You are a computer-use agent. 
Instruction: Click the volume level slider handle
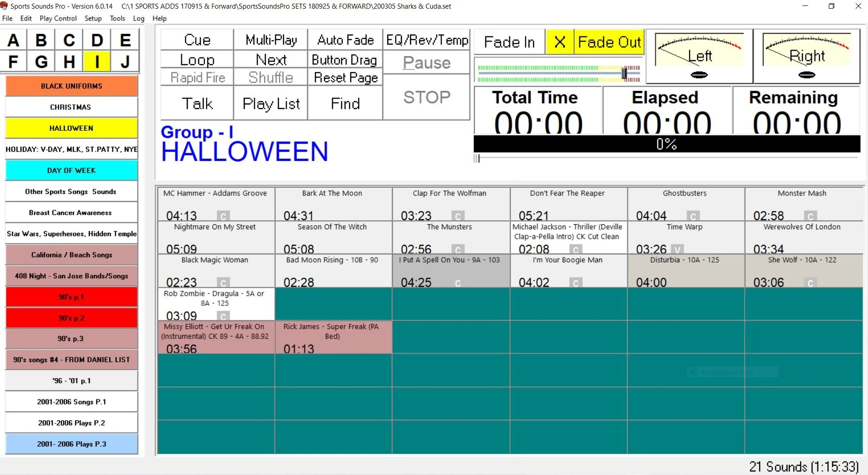pyautogui.click(x=624, y=73)
